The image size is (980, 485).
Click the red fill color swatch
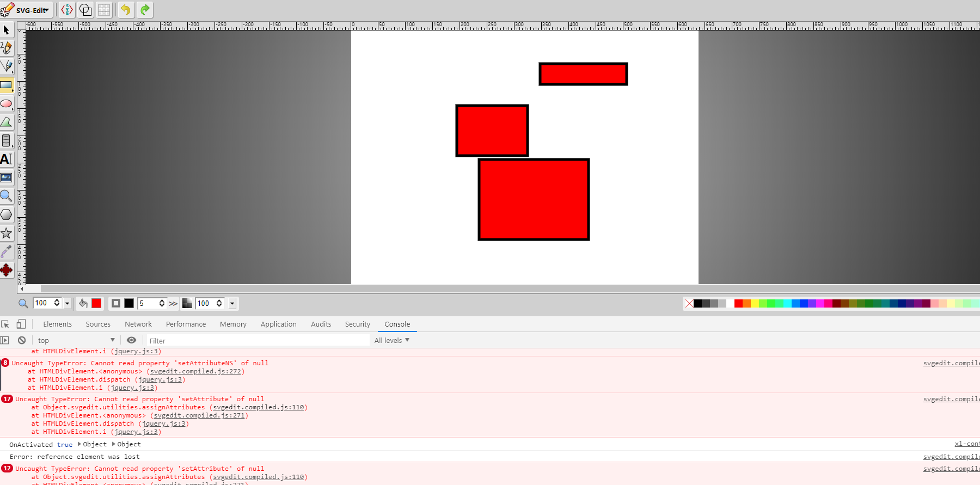(96, 303)
